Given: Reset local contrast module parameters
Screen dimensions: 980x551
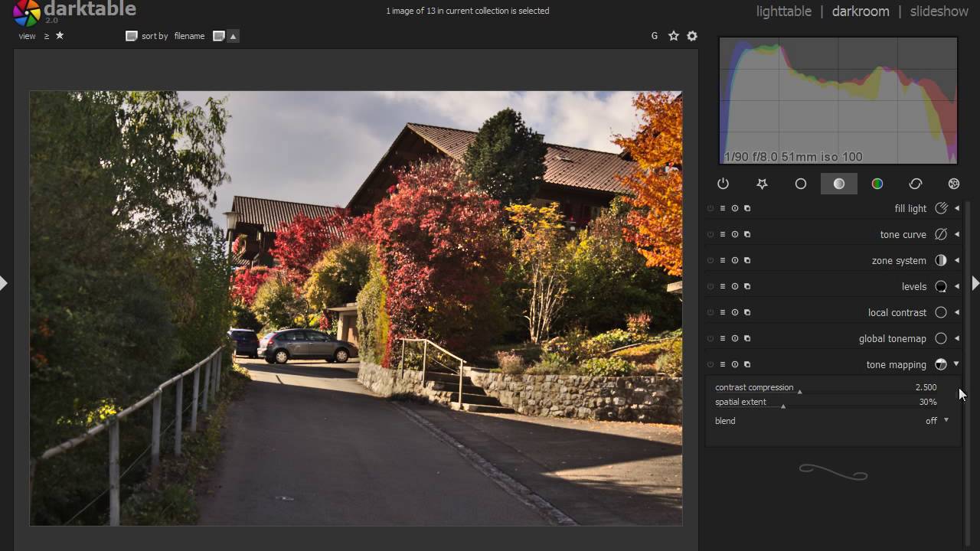Looking at the screenshot, I should pyautogui.click(x=735, y=312).
